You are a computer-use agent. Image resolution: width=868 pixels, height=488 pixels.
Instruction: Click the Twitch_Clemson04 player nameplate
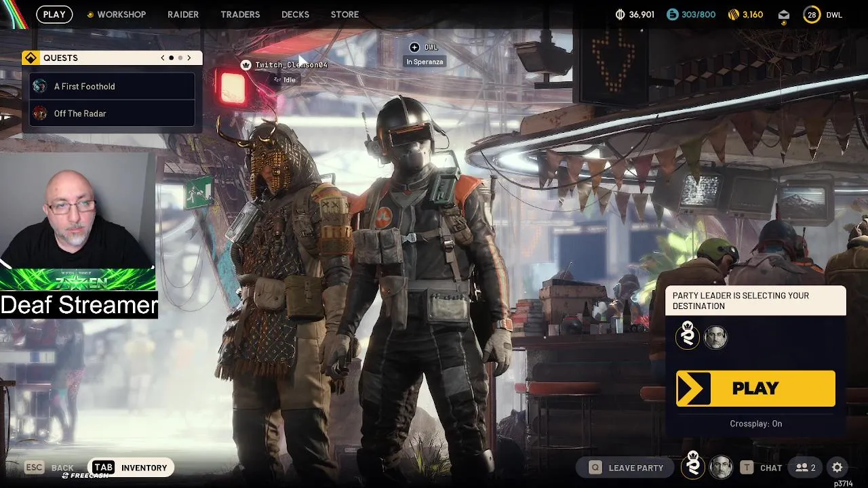point(291,64)
